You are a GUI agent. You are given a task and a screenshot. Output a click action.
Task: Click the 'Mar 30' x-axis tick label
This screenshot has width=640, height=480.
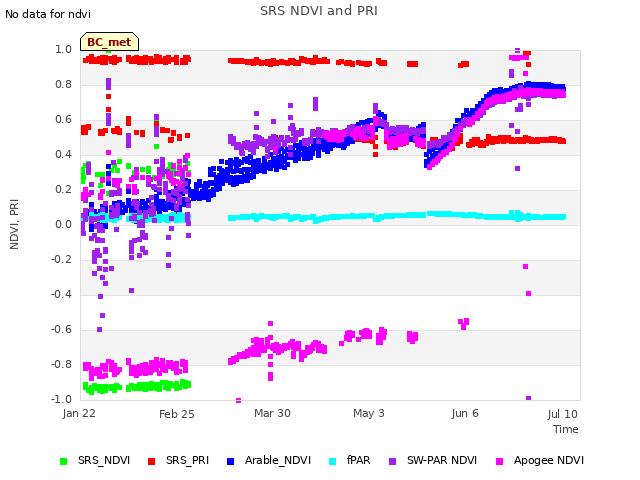click(x=272, y=413)
